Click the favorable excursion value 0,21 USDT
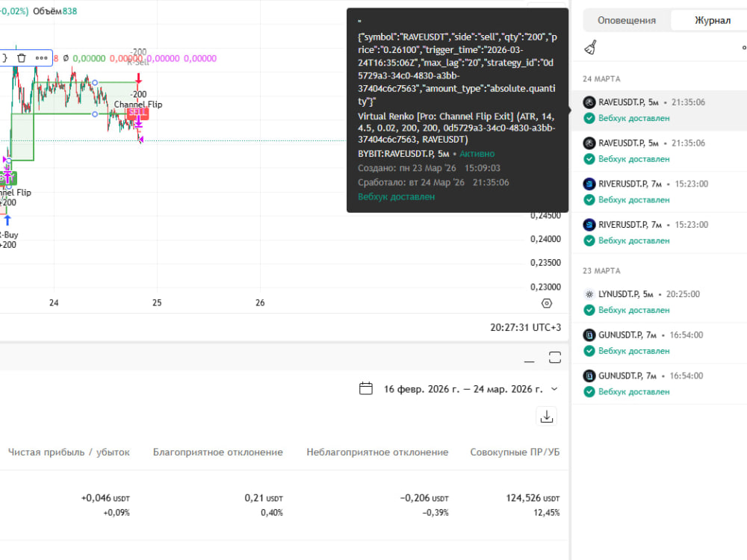The image size is (747, 560). click(x=264, y=498)
